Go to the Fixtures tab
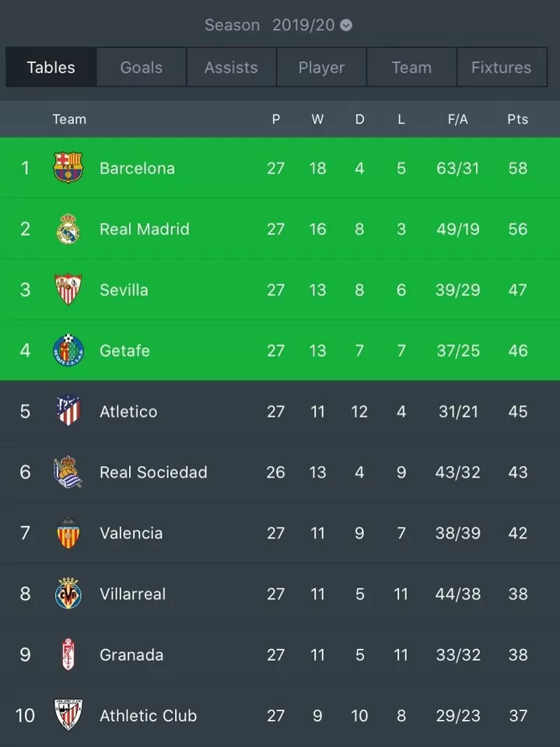Image resolution: width=560 pixels, height=747 pixels. coord(502,67)
